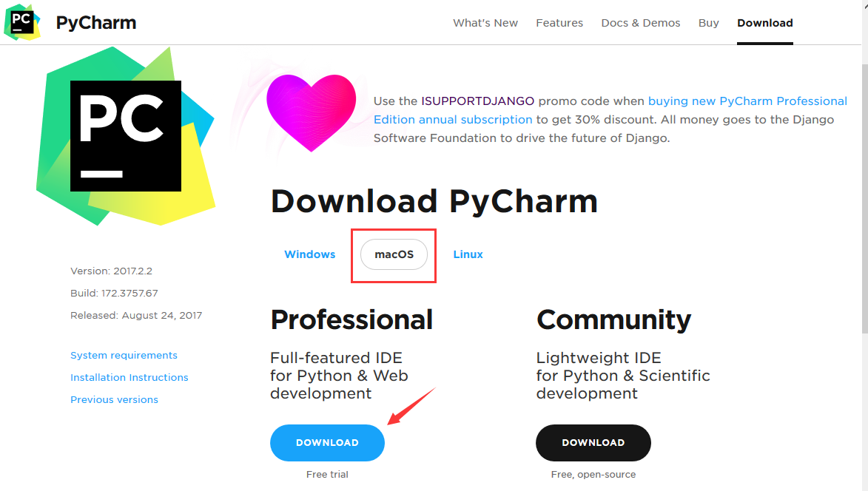
Task: Click the Free trial caption
Action: coord(327,475)
